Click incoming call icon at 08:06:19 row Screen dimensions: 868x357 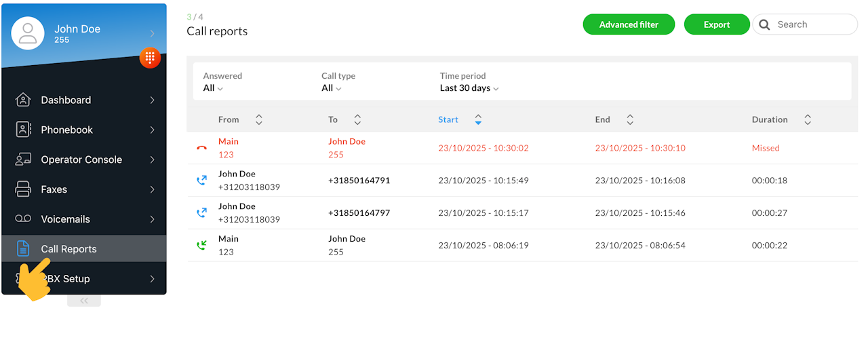(201, 245)
